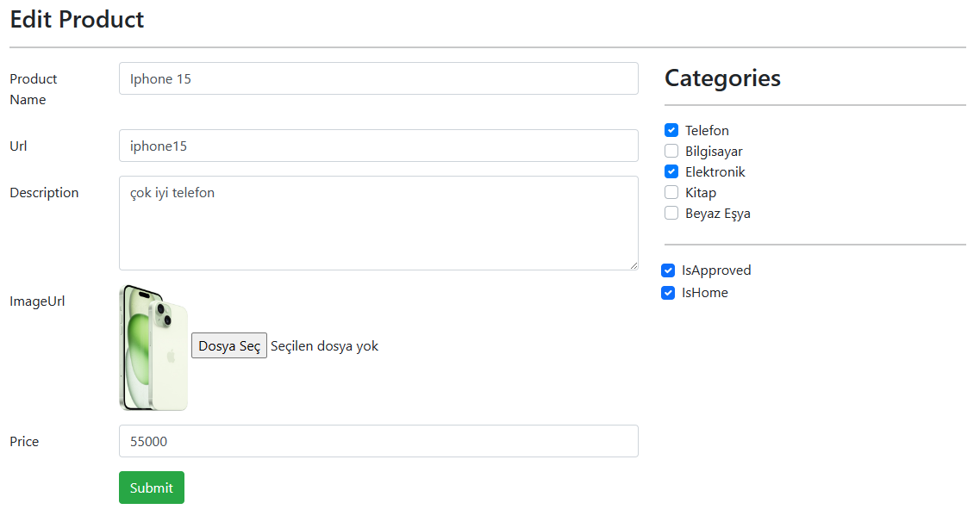The height and width of the screenshot is (528, 980).
Task: Click into the Url text field
Action: (378, 146)
